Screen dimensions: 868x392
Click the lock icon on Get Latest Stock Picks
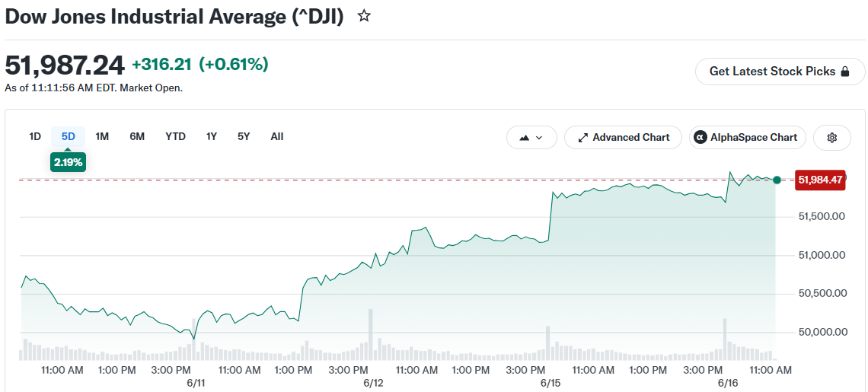(844, 72)
